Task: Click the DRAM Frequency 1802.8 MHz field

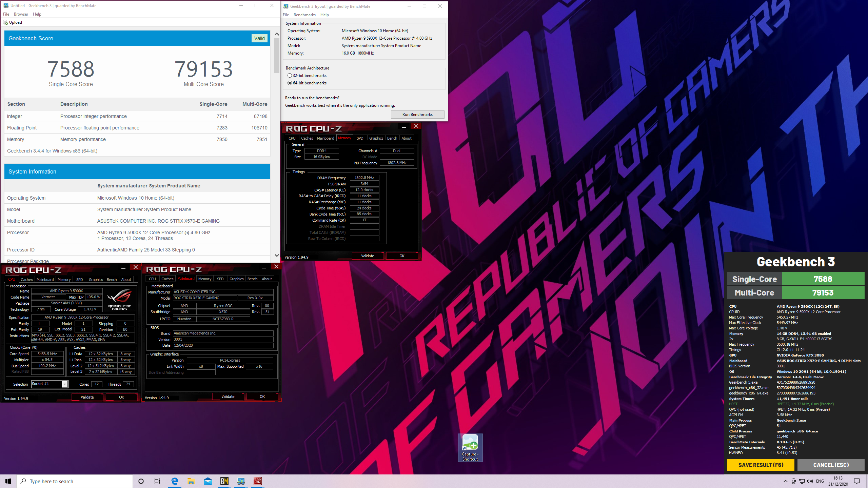Action: (364, 178)
